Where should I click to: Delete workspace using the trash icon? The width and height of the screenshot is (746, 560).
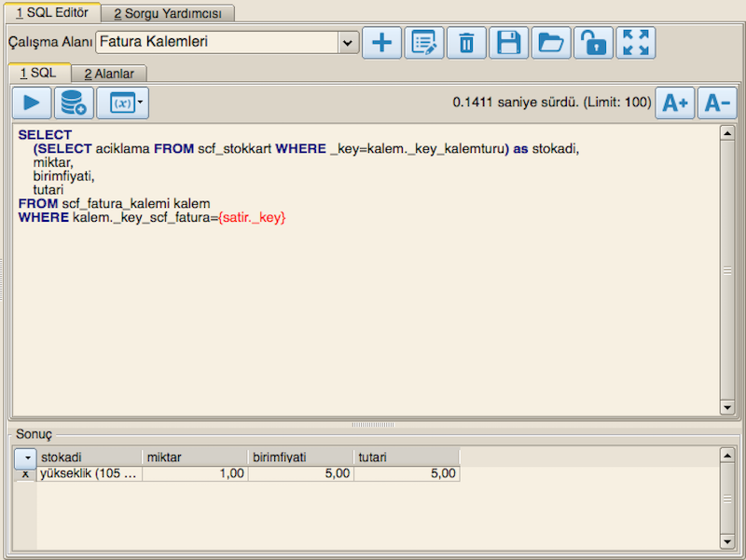466,43
